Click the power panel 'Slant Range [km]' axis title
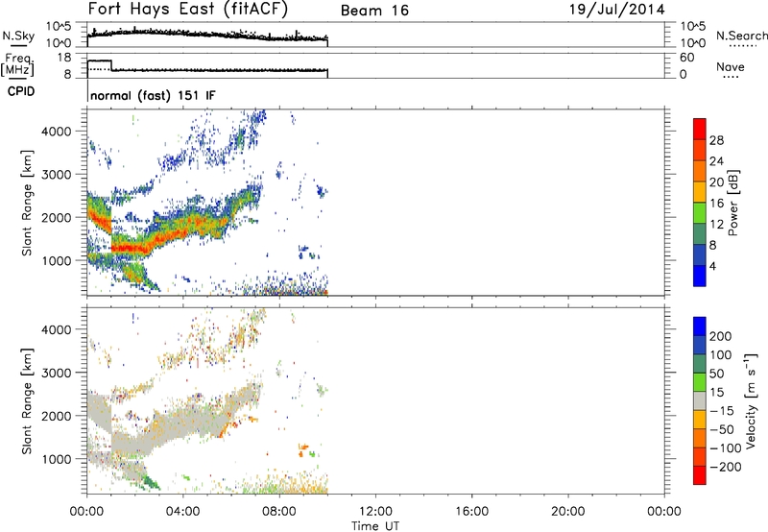Viewport: 768px width, 532px height. 27,203
